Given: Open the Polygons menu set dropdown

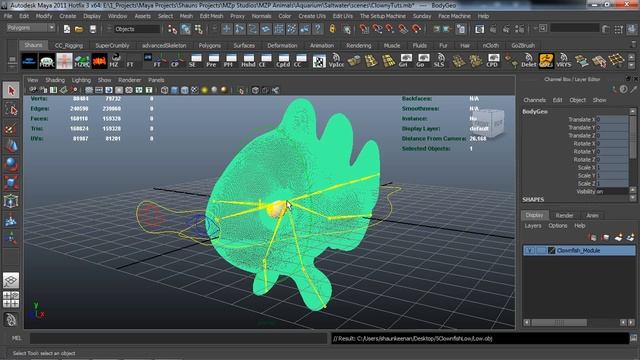Looking at the screenshot, I should pyautogui.click(x=31, y=28).
